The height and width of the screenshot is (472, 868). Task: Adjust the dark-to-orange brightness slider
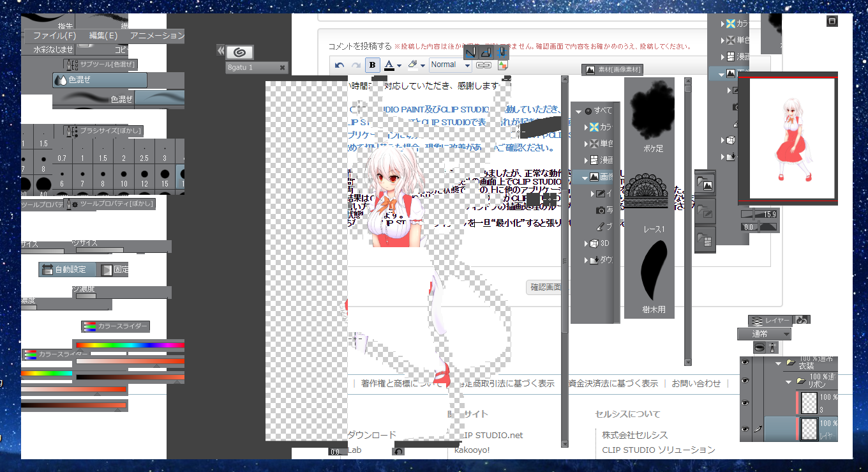coord(130,377)
